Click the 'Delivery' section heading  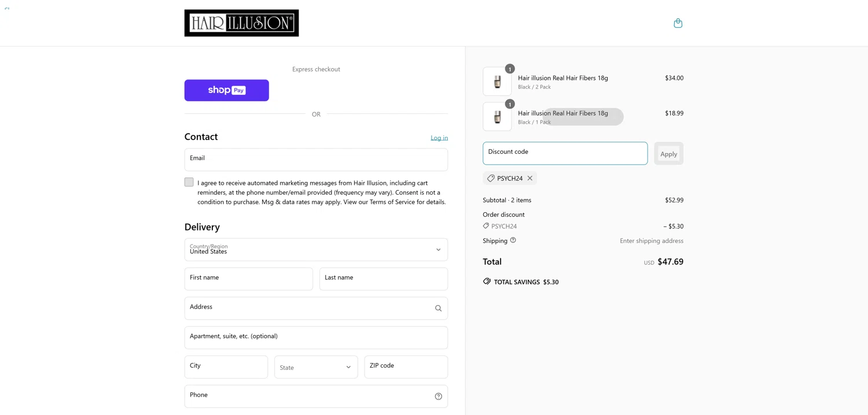pos(202,227)
